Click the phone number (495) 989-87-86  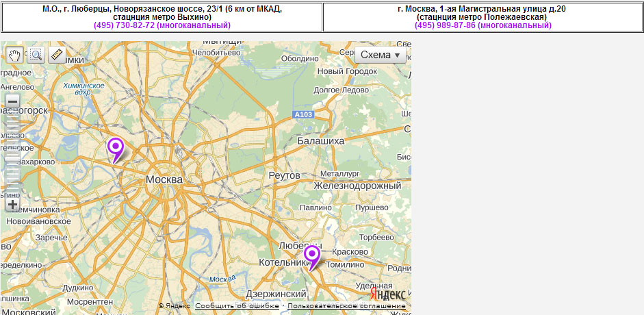click(482, 25)
